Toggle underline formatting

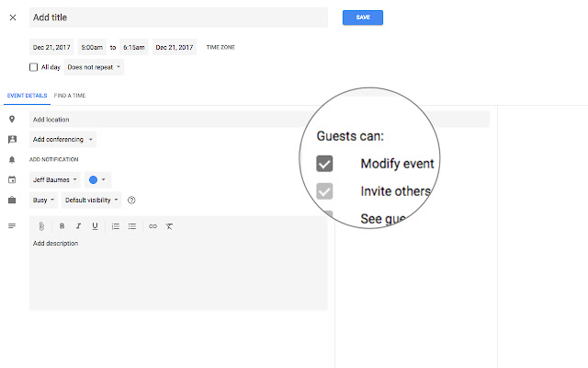[95, 226]
